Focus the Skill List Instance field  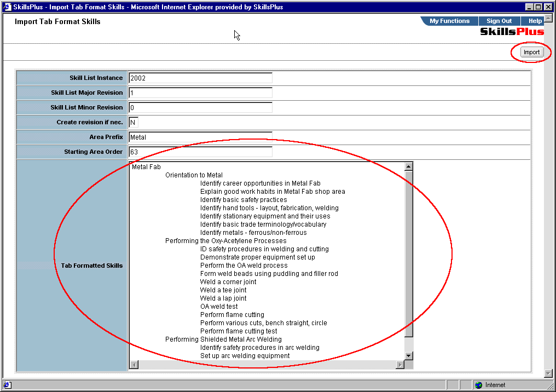(x=200, y=78)
